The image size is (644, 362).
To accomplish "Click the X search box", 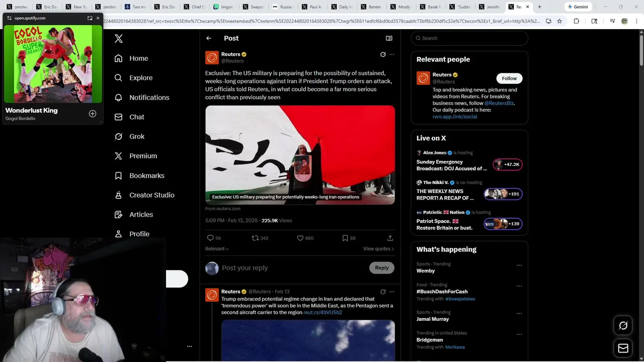I will click(469, 38).
